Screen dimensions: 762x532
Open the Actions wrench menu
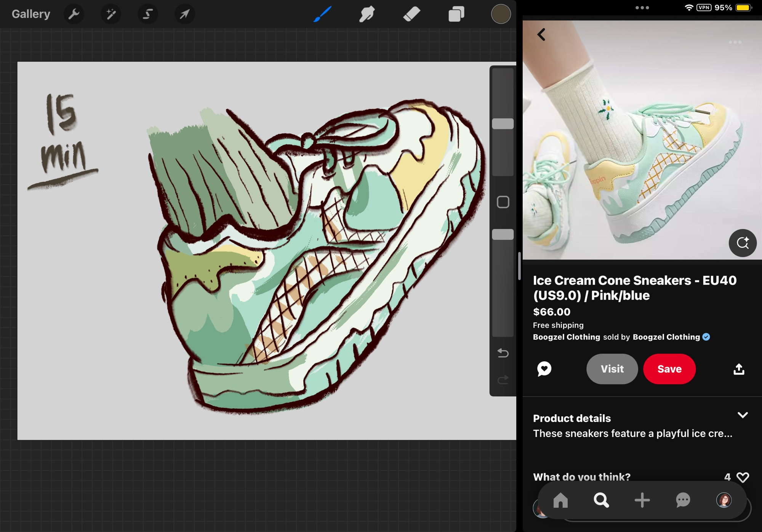click(74, 14)
